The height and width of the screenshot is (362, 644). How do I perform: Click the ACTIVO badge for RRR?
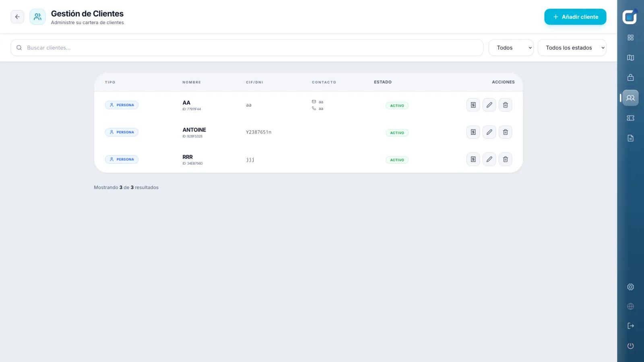pyautogui.click(x=397, y=160)
